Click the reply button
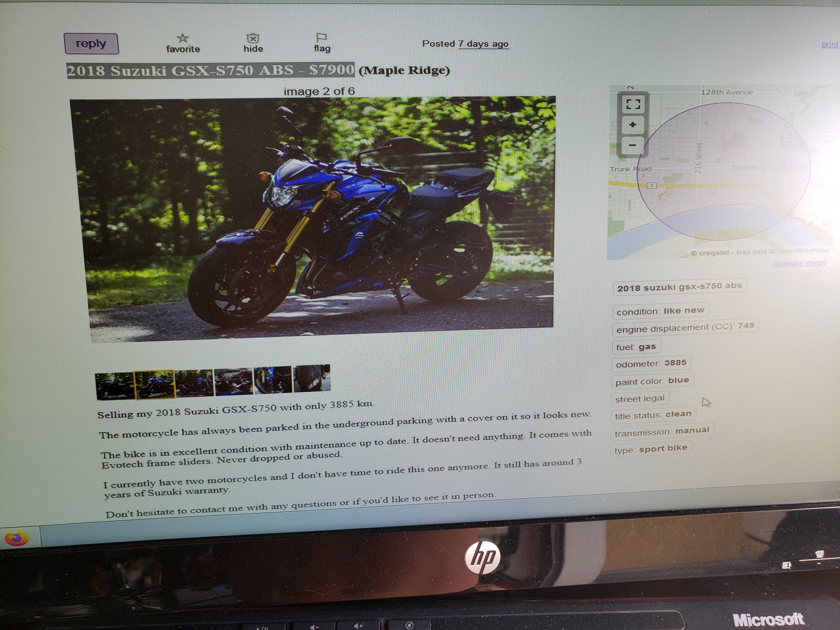 point(91,44)
